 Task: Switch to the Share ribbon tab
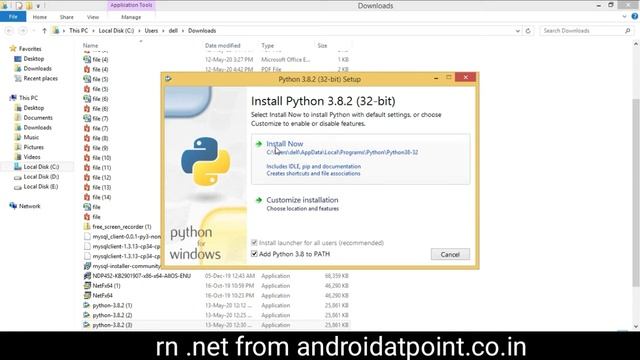(67, 17)
